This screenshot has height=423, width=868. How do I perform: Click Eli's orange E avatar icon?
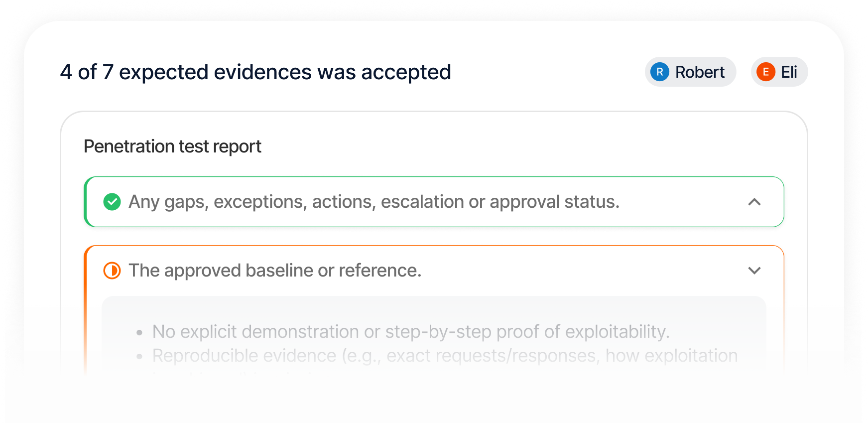click(765, 72)
